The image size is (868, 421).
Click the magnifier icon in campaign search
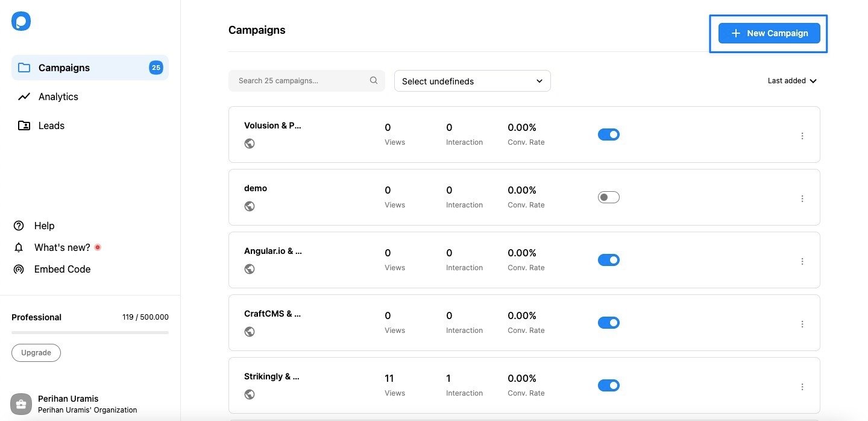pyautogui.click(x=374, y=80)
